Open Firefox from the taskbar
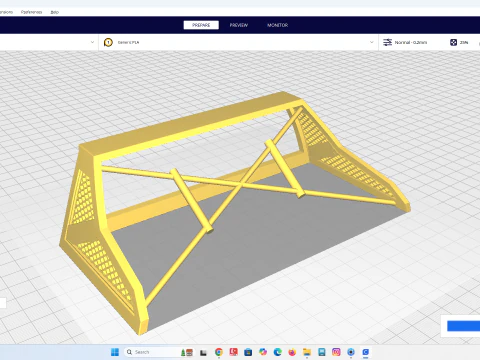480x360 pixels. pos(292,352)
